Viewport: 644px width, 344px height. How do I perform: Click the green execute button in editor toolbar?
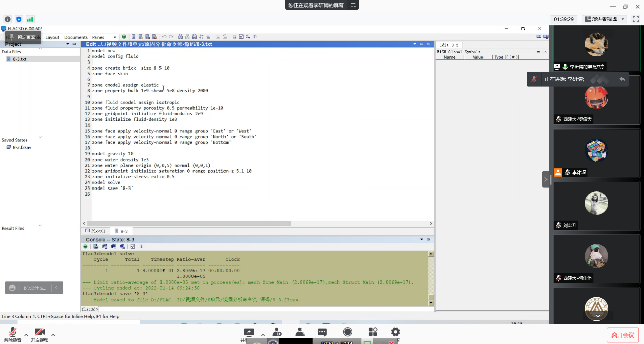pyautogui.click(x=124, y=37)
